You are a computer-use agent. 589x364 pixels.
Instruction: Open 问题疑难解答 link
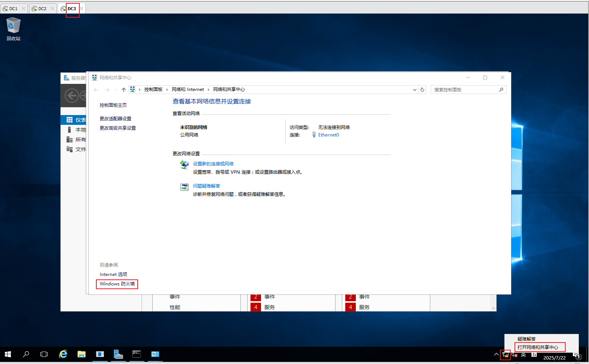point(206,186)
